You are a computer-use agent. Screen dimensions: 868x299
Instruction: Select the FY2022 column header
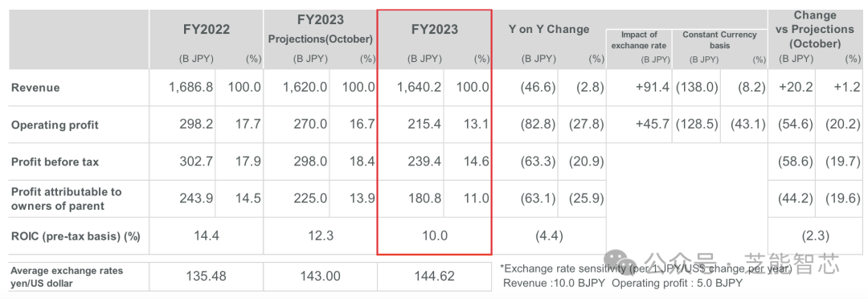click(207, 30)
